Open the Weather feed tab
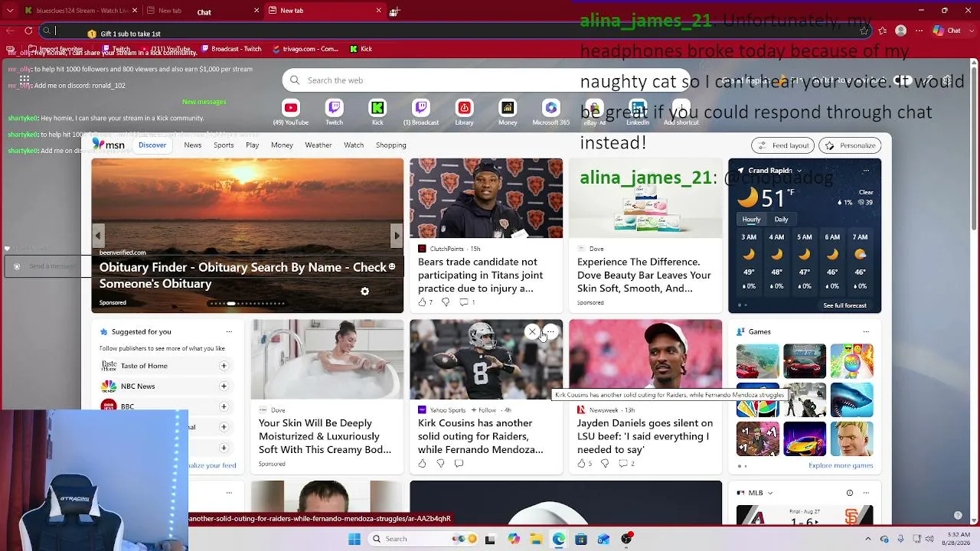Image resolution: width=980 pixels, height=551 pixels. [x=318, y=145]
